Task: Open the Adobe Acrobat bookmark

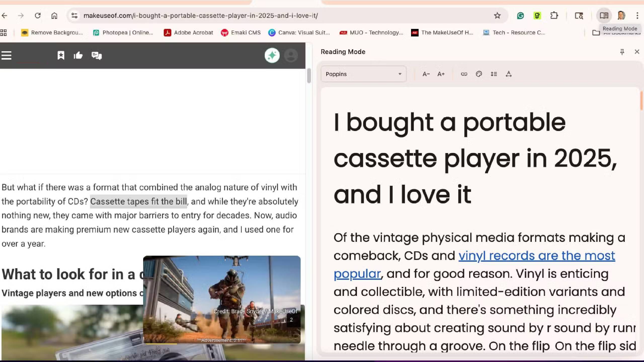Action: [x=188, y=33]
